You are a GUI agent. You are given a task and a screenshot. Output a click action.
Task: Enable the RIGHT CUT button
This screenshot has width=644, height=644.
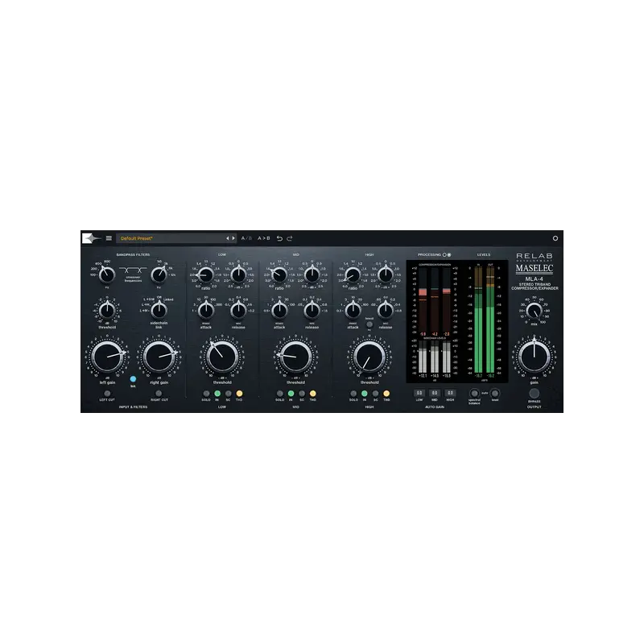tap(159, 394)
